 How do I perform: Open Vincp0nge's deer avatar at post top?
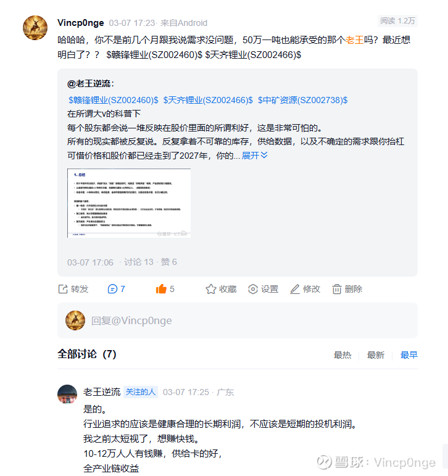pyautogui.click(x=35, y=28)
